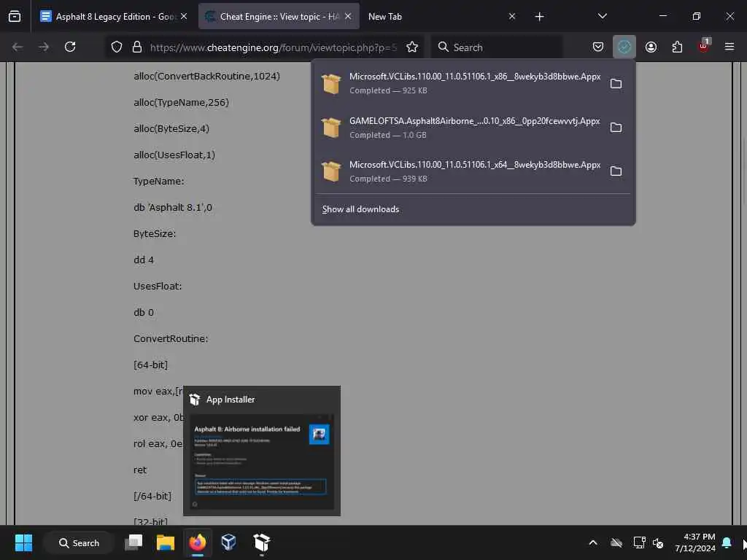Click Firefox taskbar icon

tap(197, 542)
